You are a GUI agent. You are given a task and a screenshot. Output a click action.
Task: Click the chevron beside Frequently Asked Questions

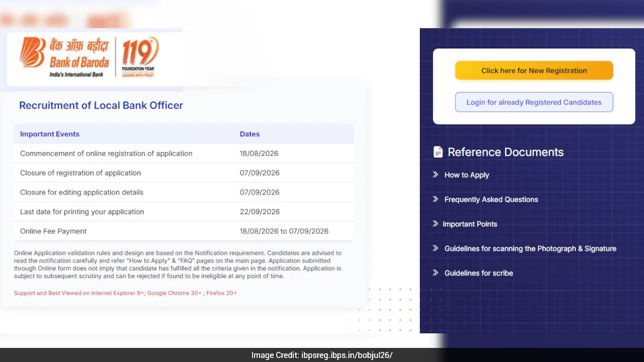435,199
